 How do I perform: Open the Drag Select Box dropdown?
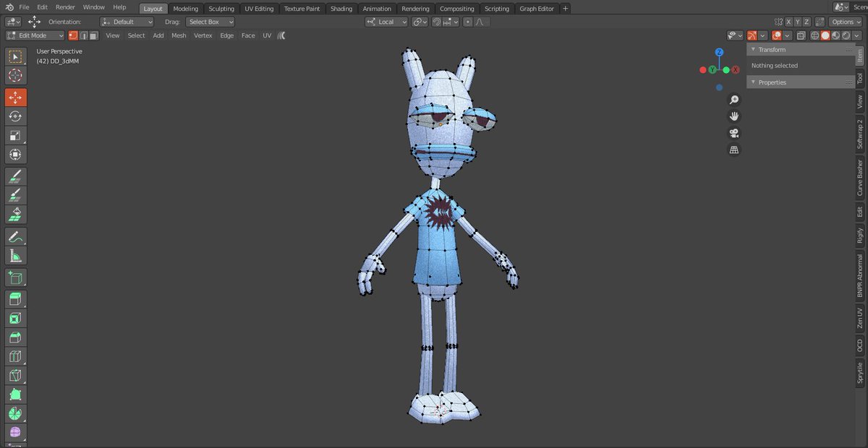[210, 22]
